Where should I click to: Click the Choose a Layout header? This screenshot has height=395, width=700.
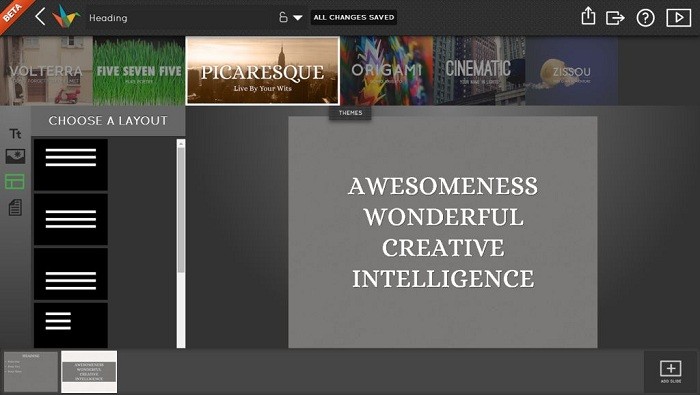108,121
